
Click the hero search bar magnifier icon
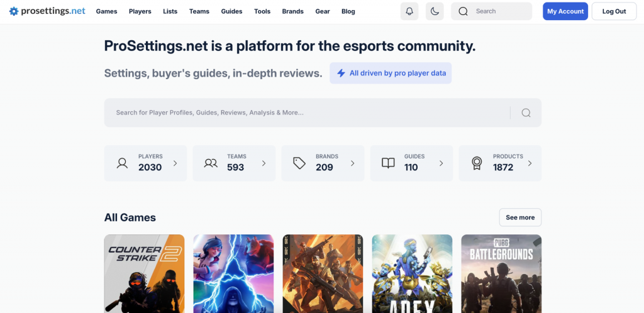point(526,113)
